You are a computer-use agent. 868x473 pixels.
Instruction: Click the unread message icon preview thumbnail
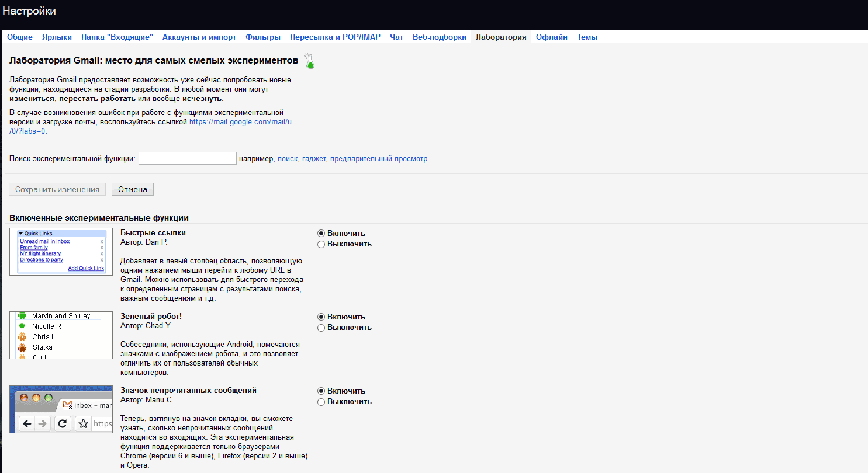coord(61,409)
